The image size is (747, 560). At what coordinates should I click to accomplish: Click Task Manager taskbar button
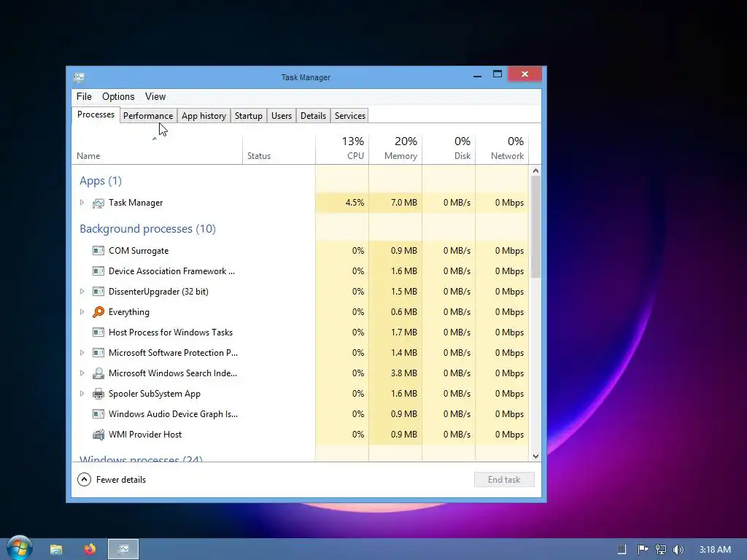click(x=123, y=549)
